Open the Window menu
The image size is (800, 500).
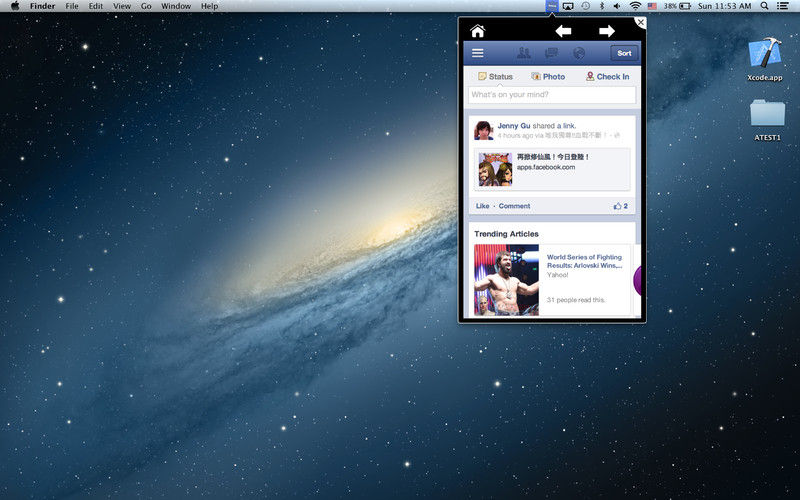176,6
